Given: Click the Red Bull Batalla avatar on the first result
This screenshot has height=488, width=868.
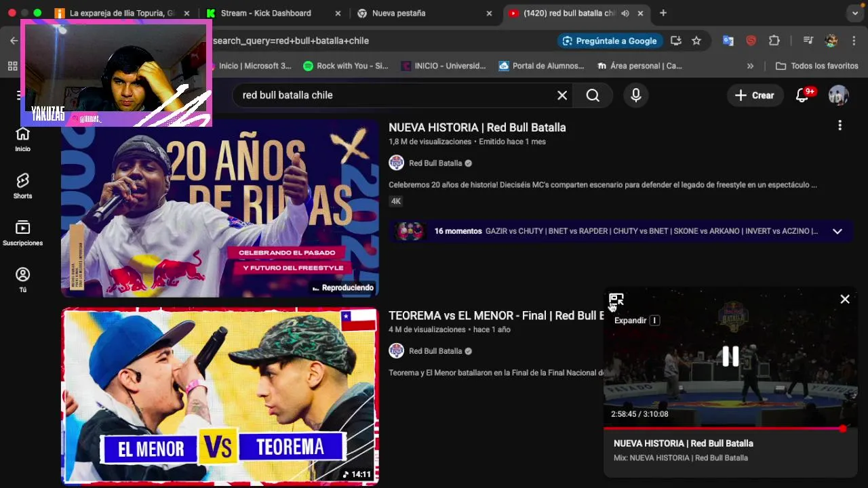Looking at the screenshot, I should [x=396, y=163].
